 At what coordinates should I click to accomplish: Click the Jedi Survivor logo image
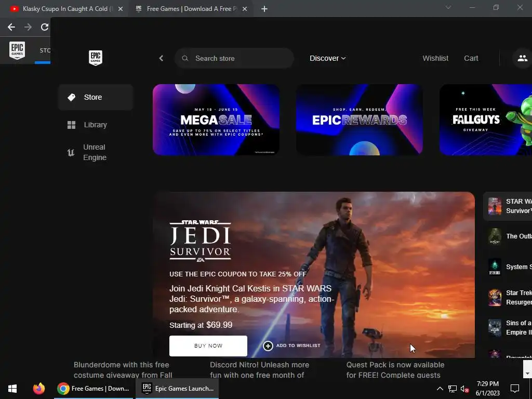pyautogui.click(x=200, y=241)
